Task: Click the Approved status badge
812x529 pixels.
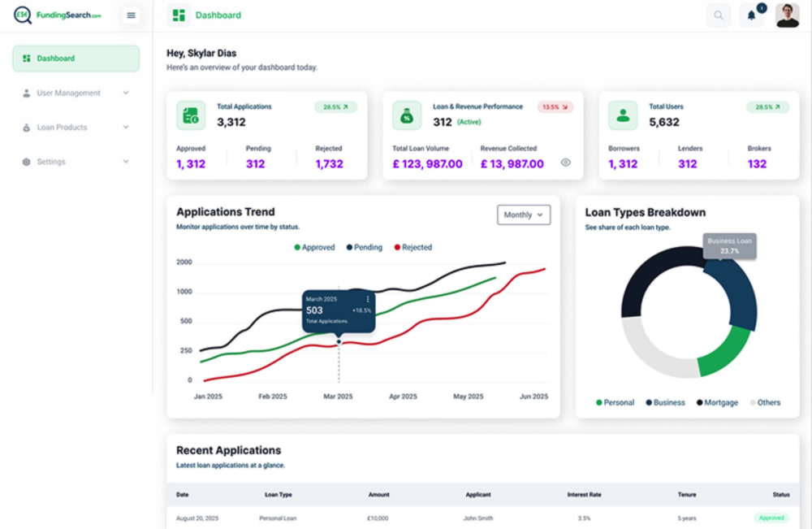Action: pyautogui.click(x=771, y=518)
